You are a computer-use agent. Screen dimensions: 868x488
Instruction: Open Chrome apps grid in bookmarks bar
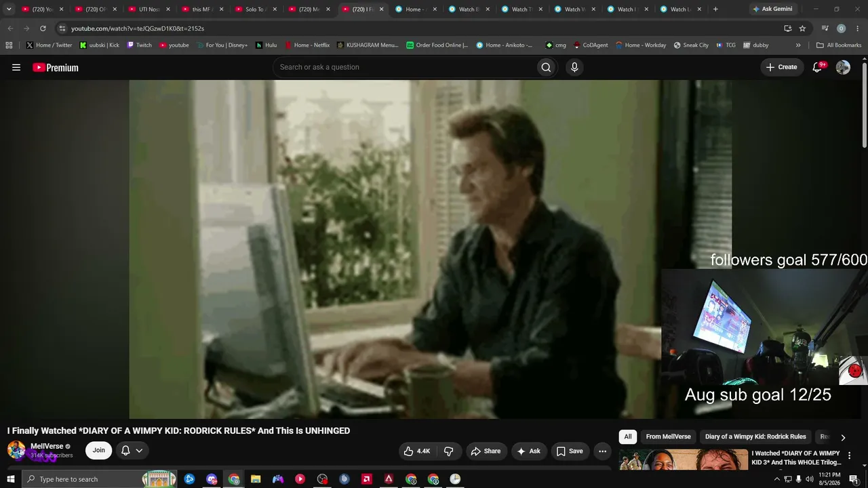9,45
